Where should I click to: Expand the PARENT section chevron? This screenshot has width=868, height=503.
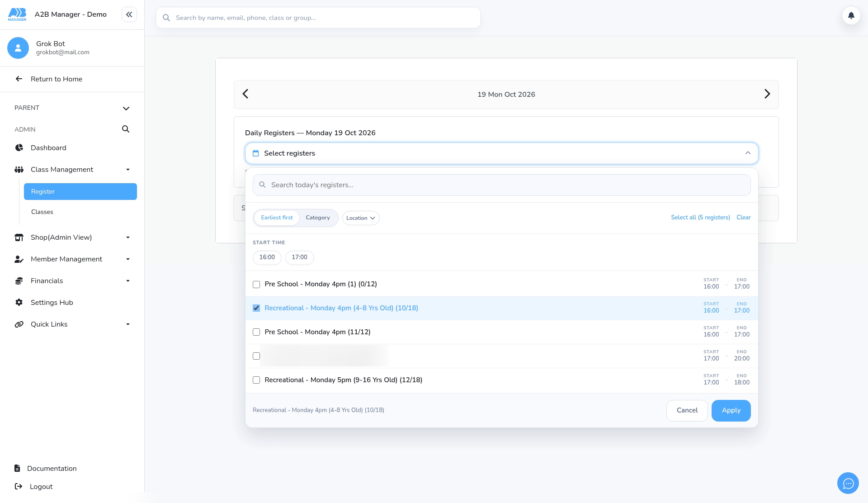pos(126,108)
